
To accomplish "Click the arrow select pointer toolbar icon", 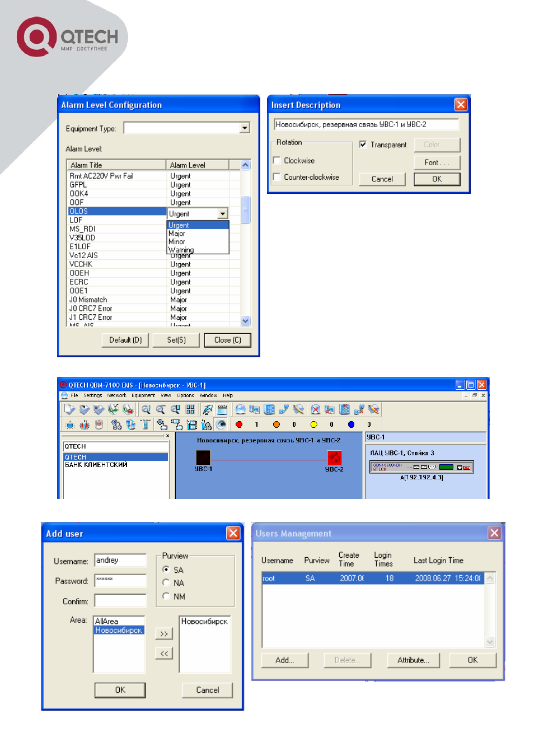I will [x=208, y=409].
